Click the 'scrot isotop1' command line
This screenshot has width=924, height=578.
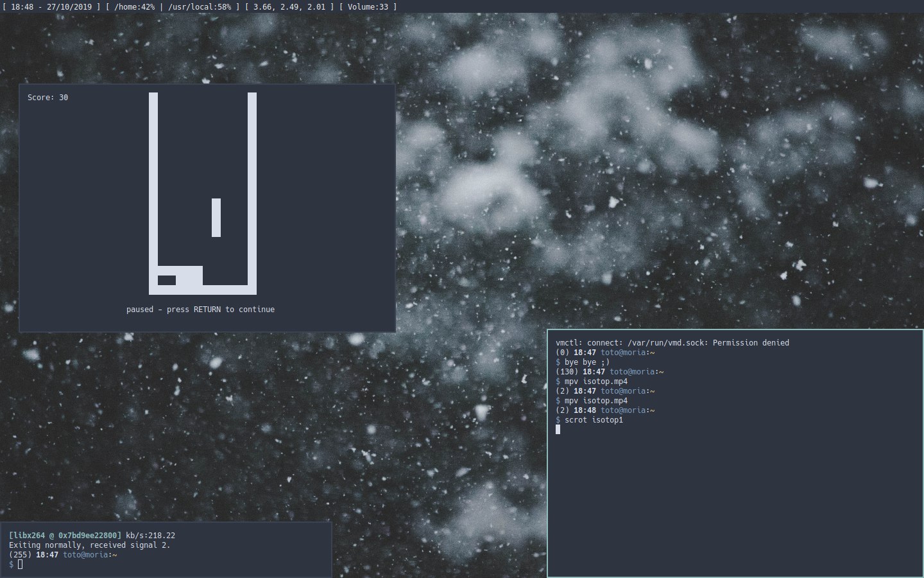click(589, 420)
